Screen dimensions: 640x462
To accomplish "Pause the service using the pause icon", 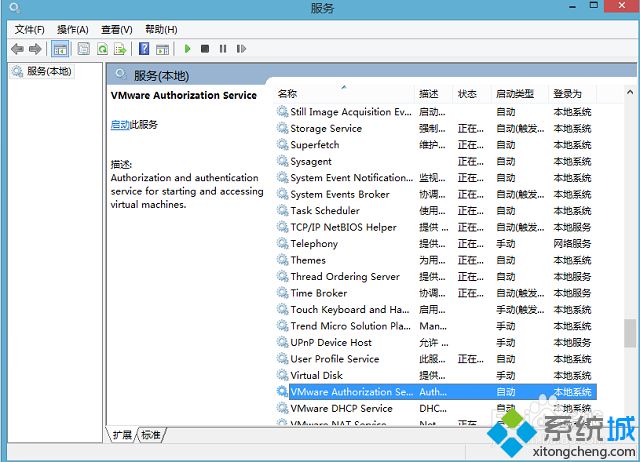I will pyautogui.click(x=223, y=49).
